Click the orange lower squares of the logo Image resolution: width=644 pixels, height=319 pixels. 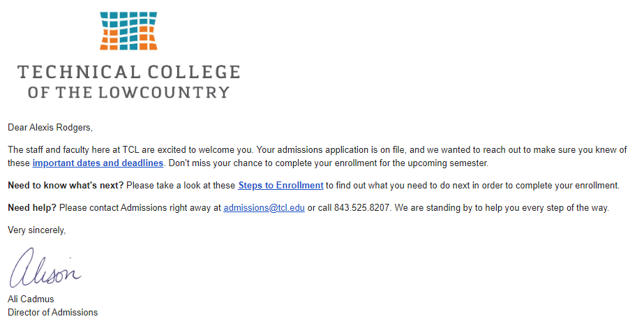tap(128, 42)
